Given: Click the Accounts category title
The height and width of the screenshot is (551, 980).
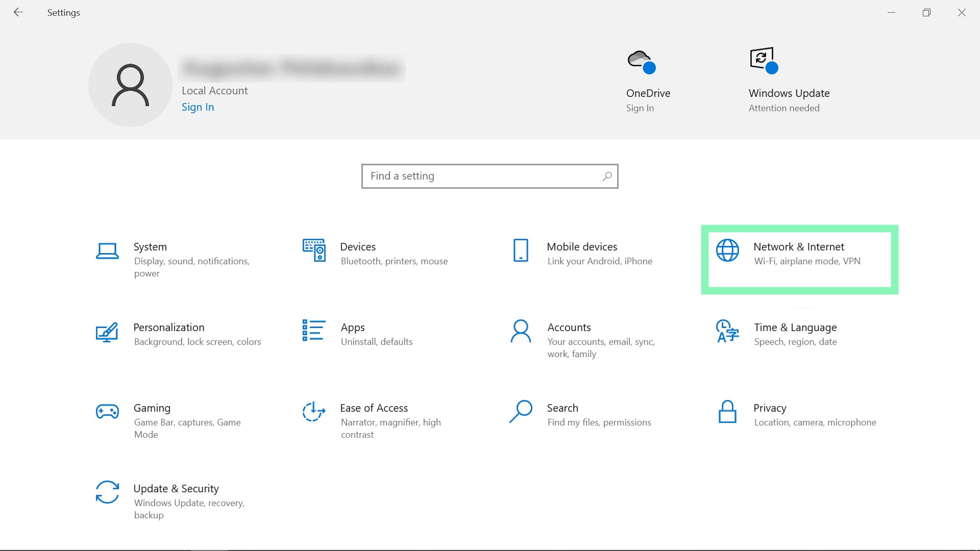Looking at the screenshot, I should [x=569, y=327].
